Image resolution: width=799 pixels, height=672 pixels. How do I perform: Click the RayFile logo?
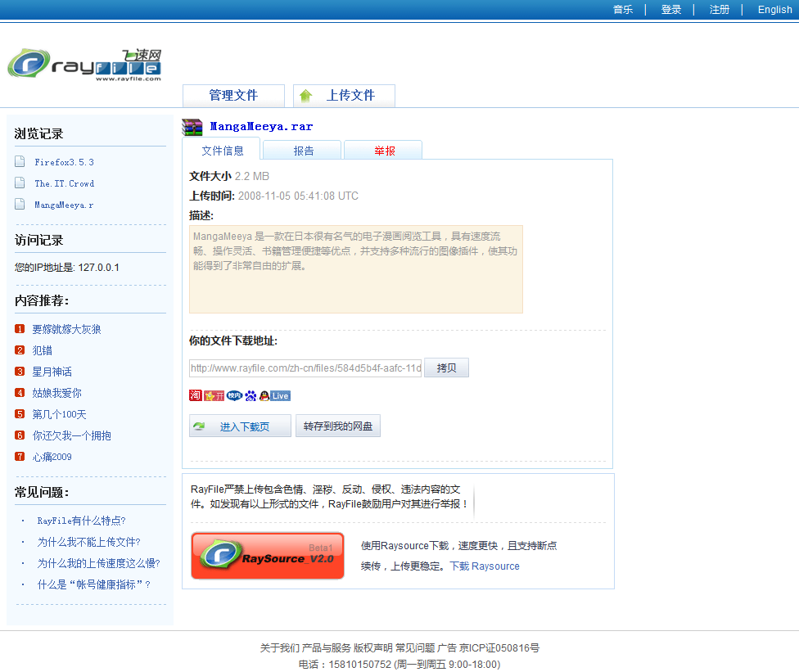tap(84, 64)
